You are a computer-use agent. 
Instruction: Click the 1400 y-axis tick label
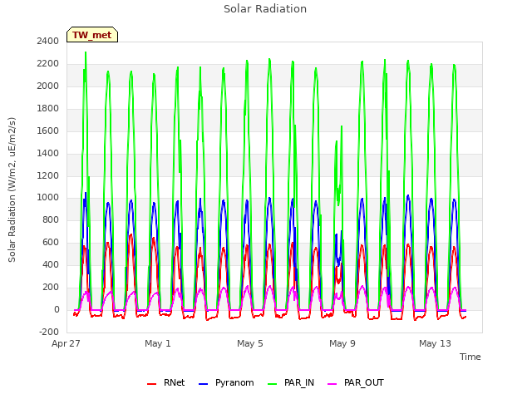click(48, 153)
